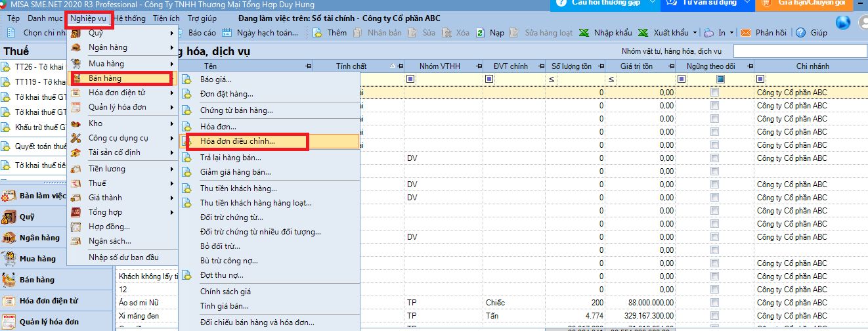Pin the Tên column using its pin icon
868x331 pixels.
(x=308, y=66)
